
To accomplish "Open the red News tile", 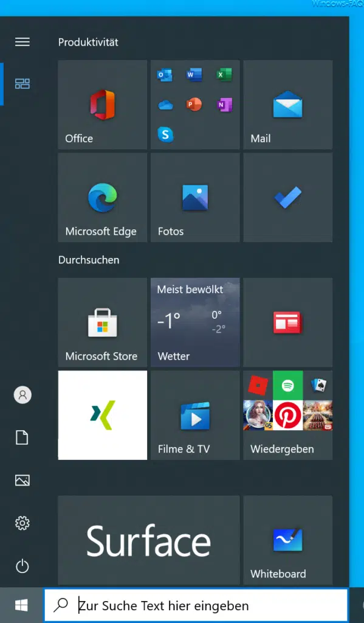I will pyautogui.click(x=288, y=322).
